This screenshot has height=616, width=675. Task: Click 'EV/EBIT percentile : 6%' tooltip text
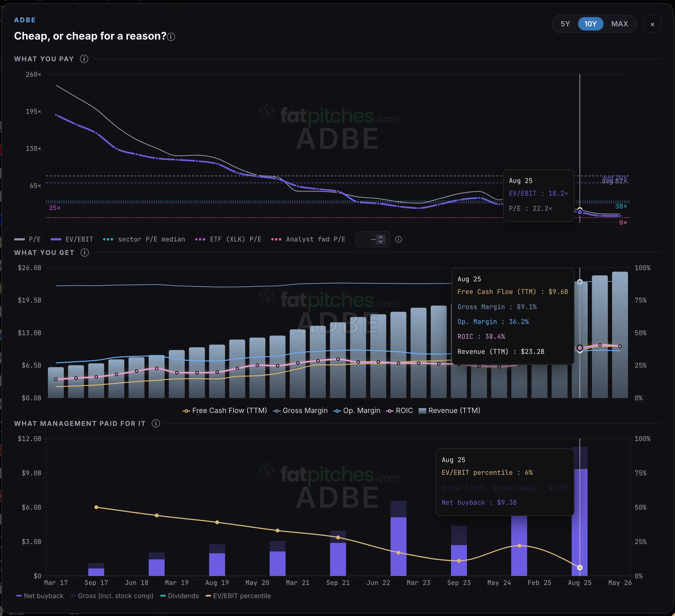tap(487, 472)
